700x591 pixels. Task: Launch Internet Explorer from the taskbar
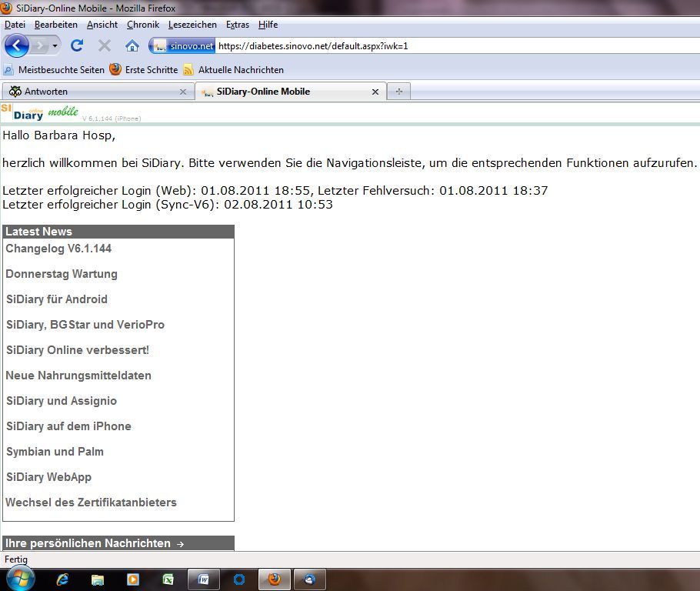62,579
